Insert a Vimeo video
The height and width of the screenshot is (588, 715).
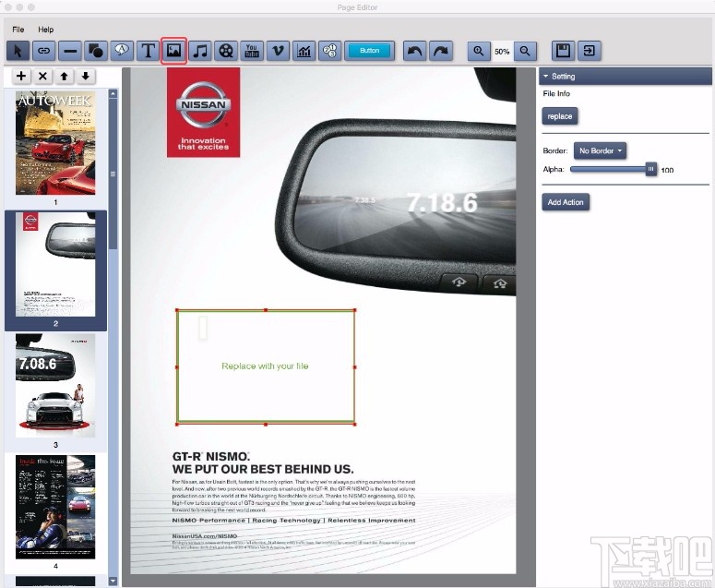click(x=278, y=51)
